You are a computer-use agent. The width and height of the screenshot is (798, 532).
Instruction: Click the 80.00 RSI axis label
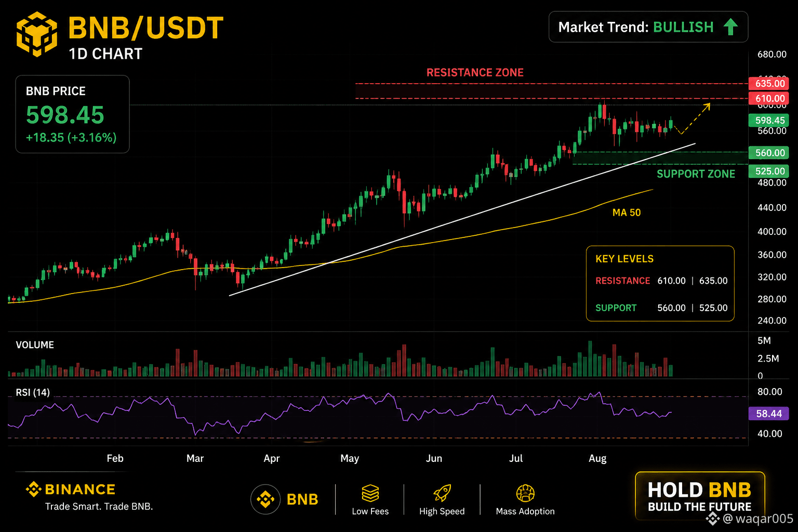click(x=770, y=392)
